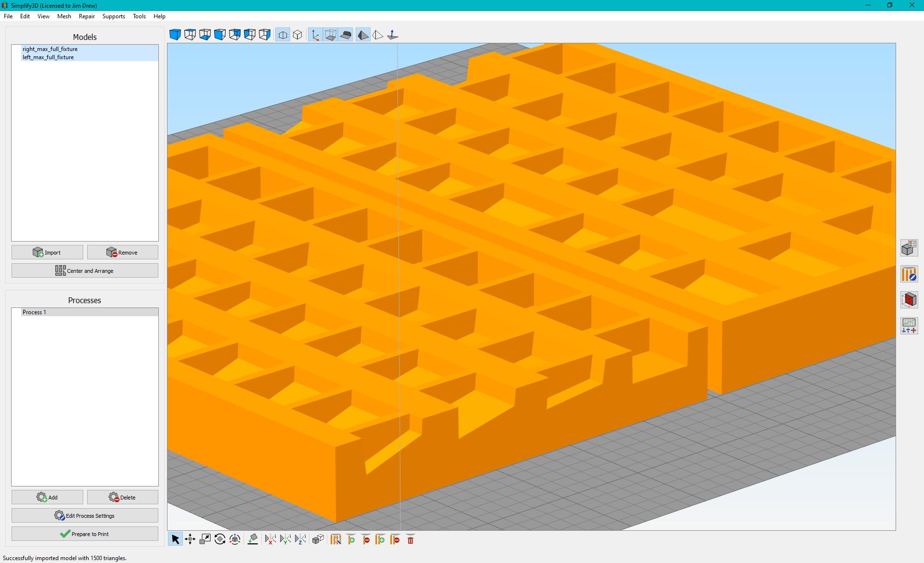Mirror the model across the Z axis
This screenshot has height=563, width=924.
pyautogui.click(x=300, y=539)
